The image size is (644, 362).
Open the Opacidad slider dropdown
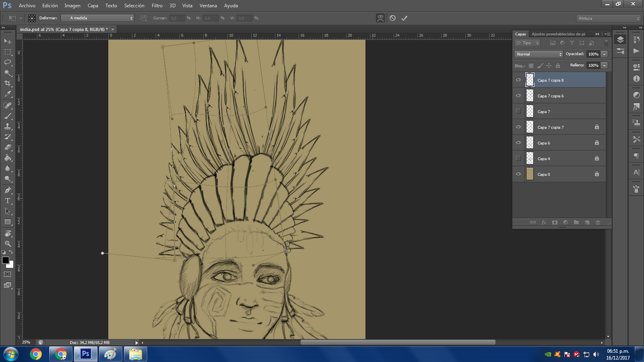pos(605,54)
